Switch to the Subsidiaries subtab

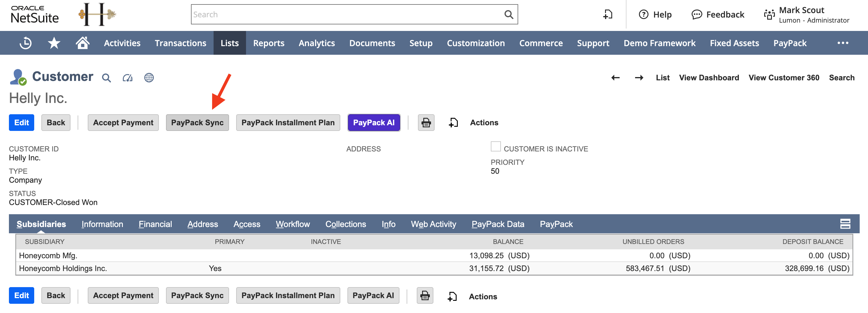(41, 224)
